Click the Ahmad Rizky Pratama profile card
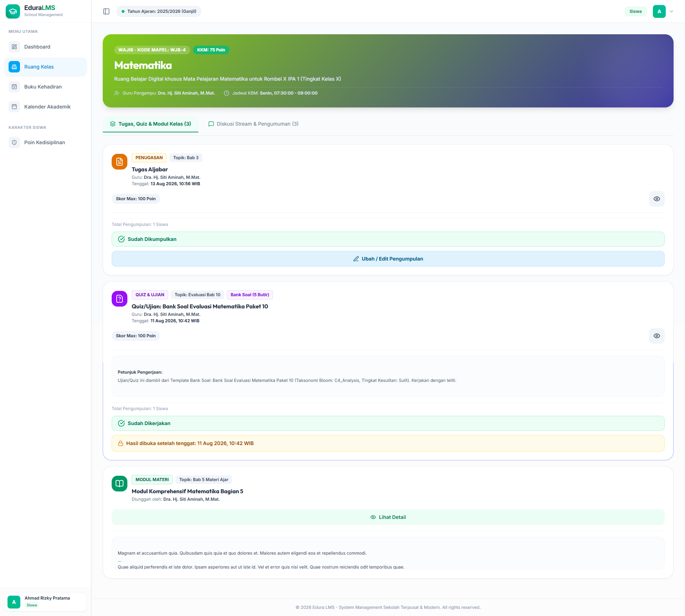This screenshot has height=616, width=685. [x=46, y=602]
